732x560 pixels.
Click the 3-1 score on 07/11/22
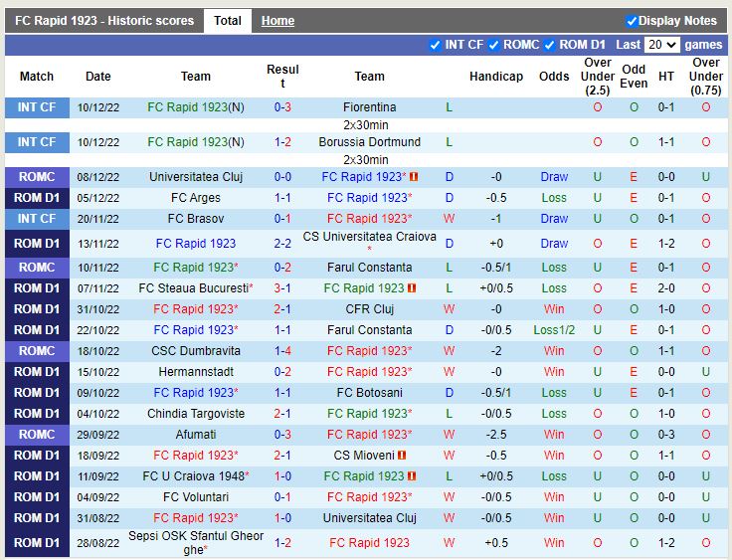tap(282, 288)
